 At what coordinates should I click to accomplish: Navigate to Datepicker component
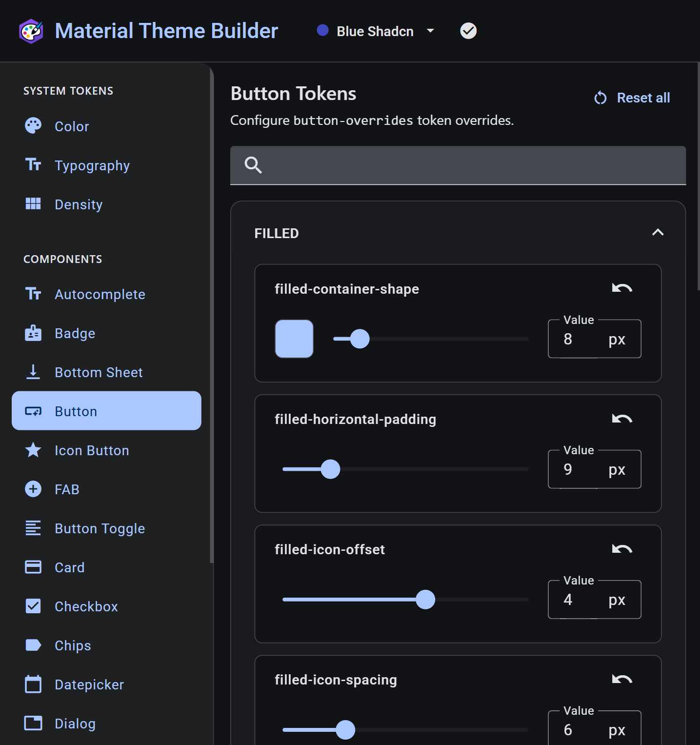click(x=106, y=685)
